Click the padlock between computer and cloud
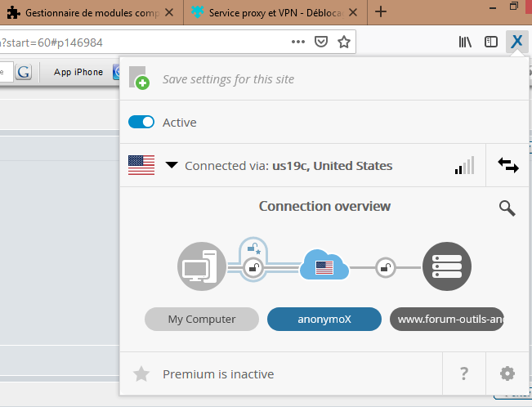 coord(253,268)
